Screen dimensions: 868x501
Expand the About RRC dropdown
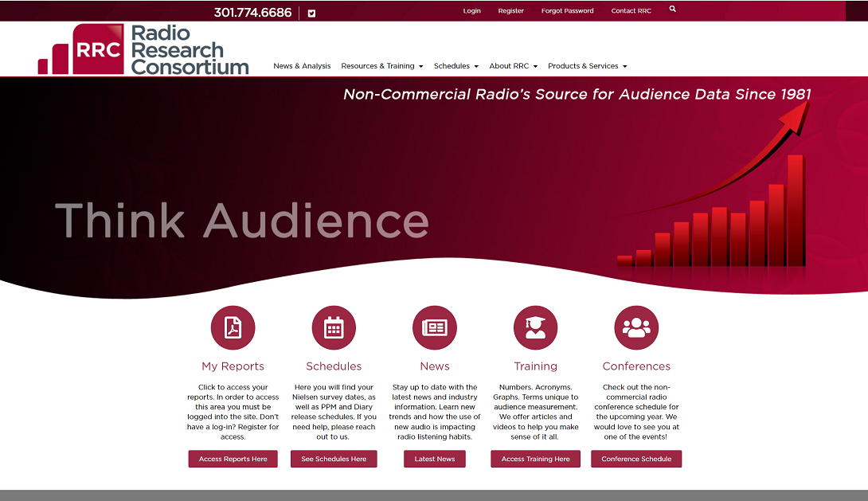point(514,66)
